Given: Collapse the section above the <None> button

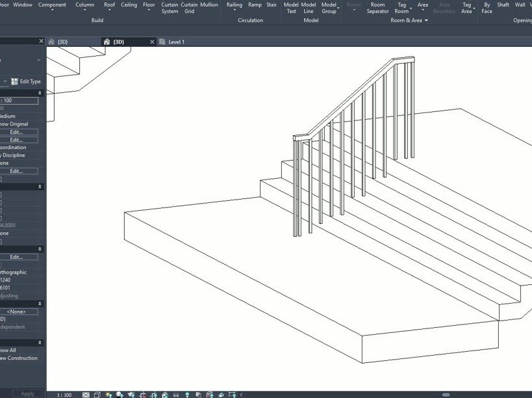Looking at the screenshot, I should [40, 304].
